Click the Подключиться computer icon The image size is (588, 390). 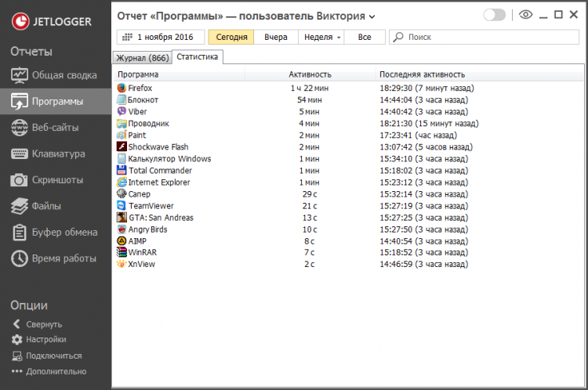(17, 356)
